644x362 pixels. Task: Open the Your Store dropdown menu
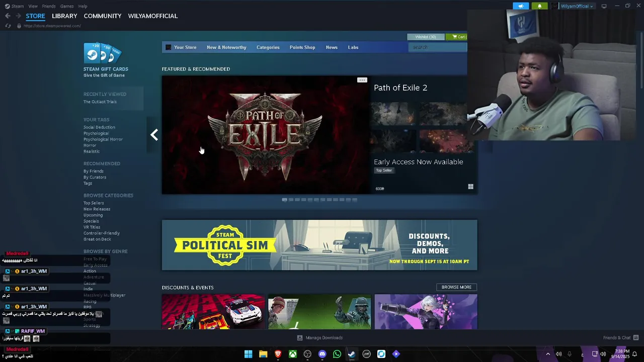click(x=185, y=47)
